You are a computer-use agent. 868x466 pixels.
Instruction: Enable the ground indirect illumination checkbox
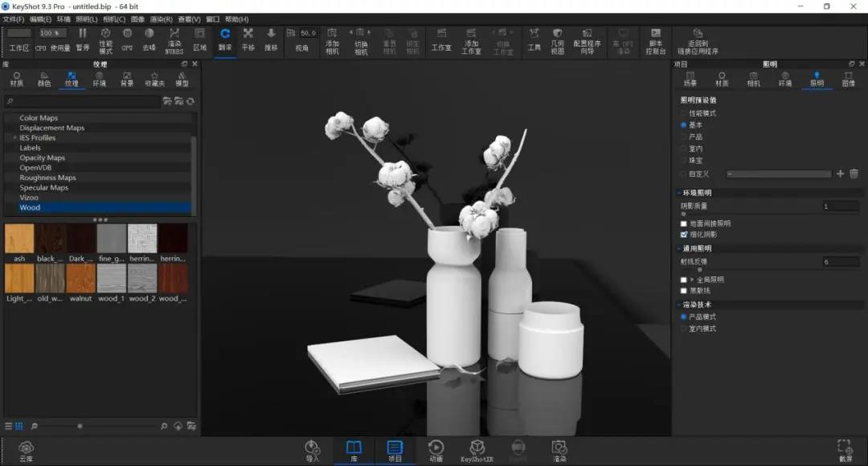pyautogui.click(x=684, y=223)
